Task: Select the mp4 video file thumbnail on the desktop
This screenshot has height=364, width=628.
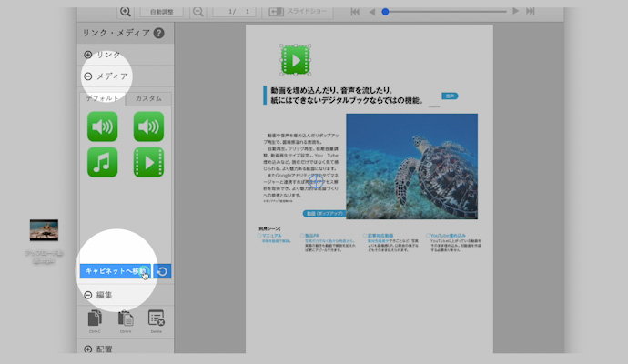Action: (x=44, y=230)
